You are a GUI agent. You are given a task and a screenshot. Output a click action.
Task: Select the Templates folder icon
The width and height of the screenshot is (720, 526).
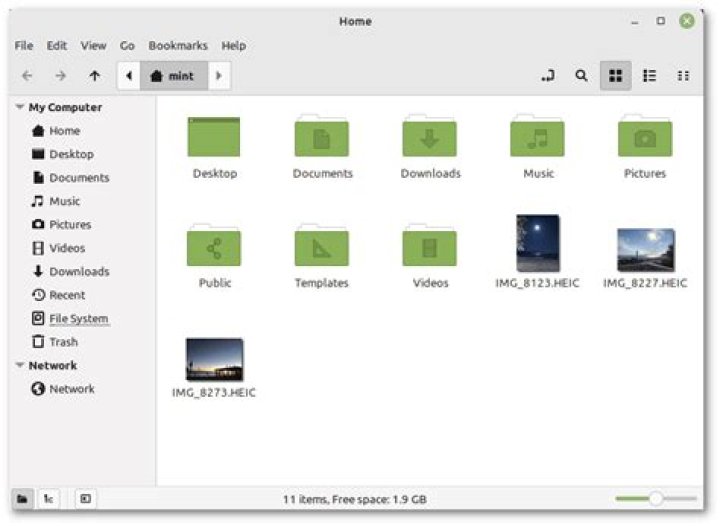click(x=322, y=246)
